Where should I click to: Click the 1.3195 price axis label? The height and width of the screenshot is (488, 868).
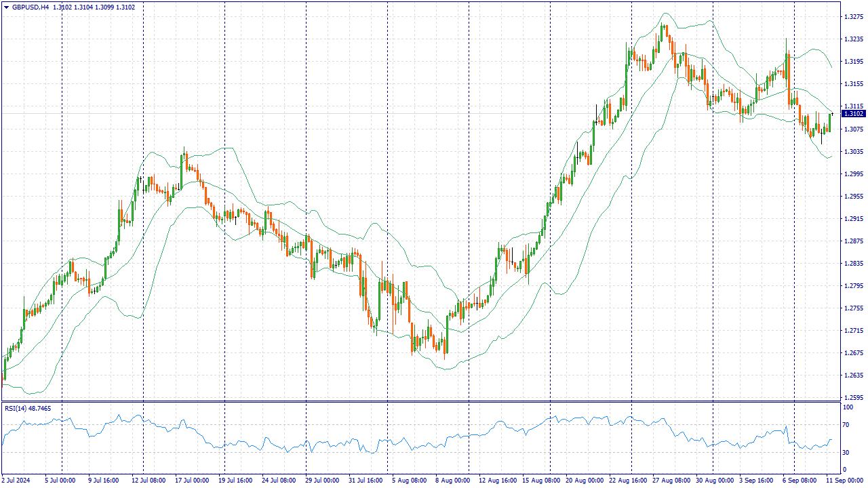tap(852, 62)
